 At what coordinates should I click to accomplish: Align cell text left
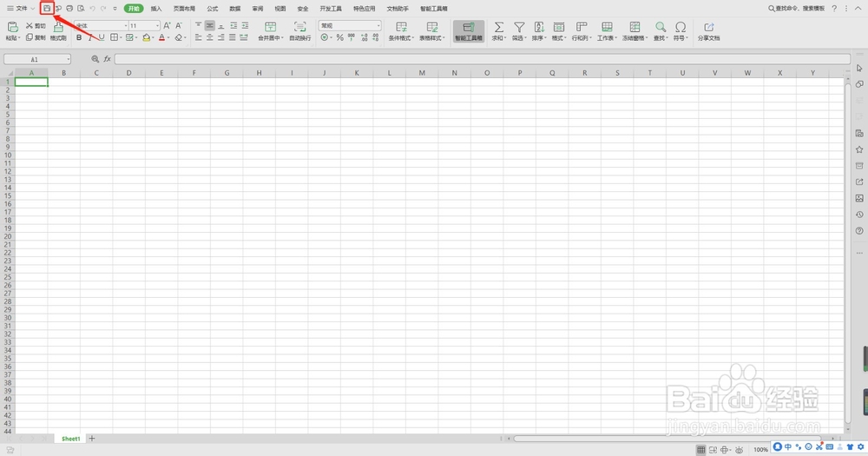pos(198,37)
